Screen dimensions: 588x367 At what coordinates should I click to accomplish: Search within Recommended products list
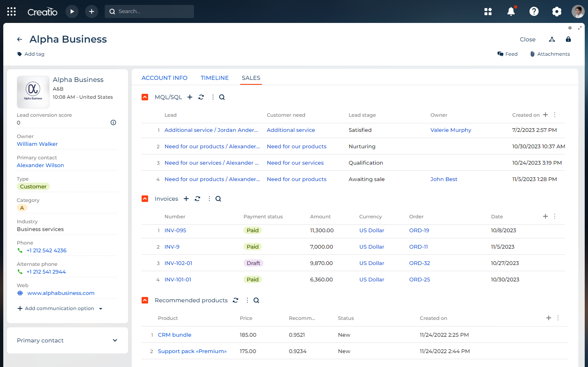pyautogui.click(x=256, y=300)
